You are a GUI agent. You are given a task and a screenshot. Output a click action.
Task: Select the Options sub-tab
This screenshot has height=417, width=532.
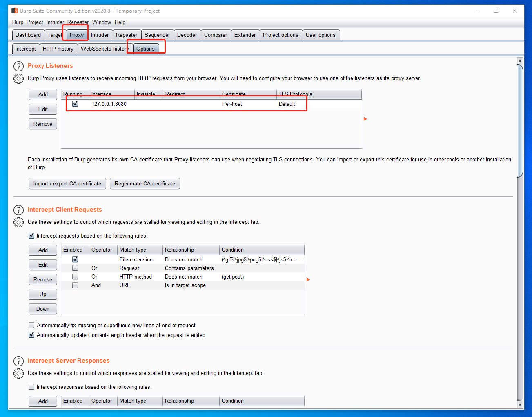146,49
